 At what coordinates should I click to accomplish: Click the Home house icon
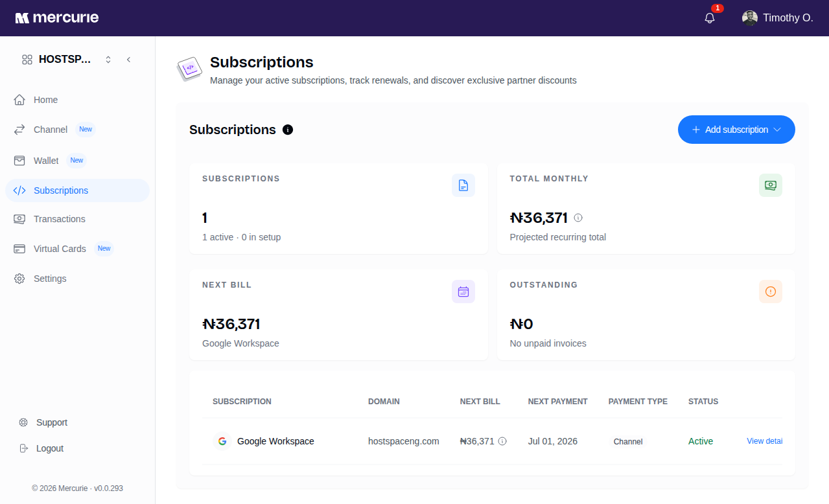(19, 100)
